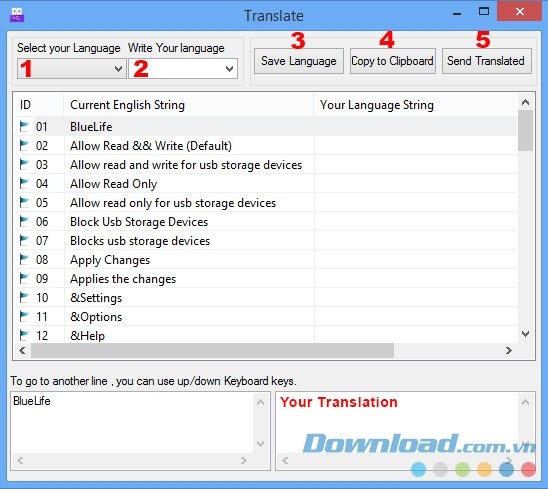
Task: Click the flag icon beside ID 04
Action: point(24,183)
